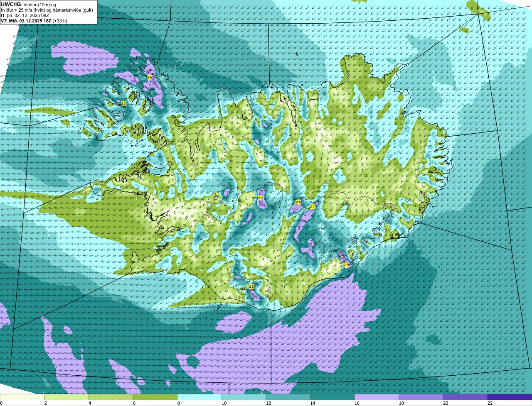The image size is (532, 406).
Task: Pick the 8–10 m/s pale cyan legend swatch
Action: pos(199,397)
